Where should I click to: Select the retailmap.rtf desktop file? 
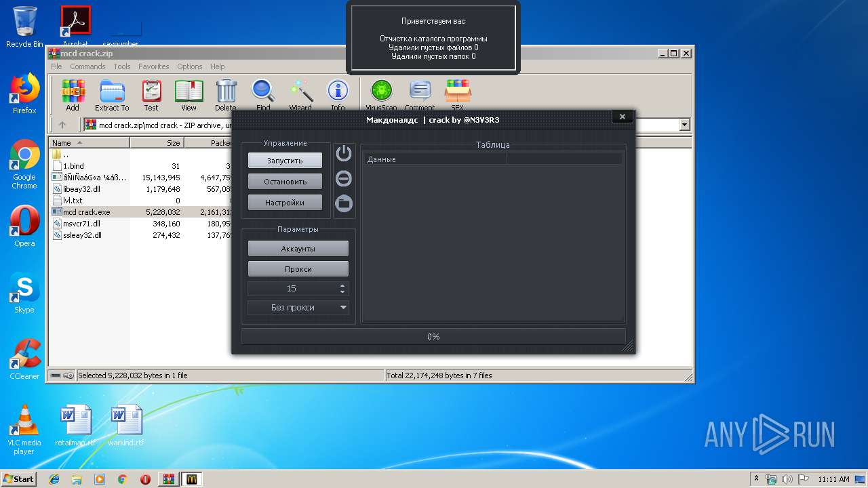pyautogui.click(x=75, y=425)
